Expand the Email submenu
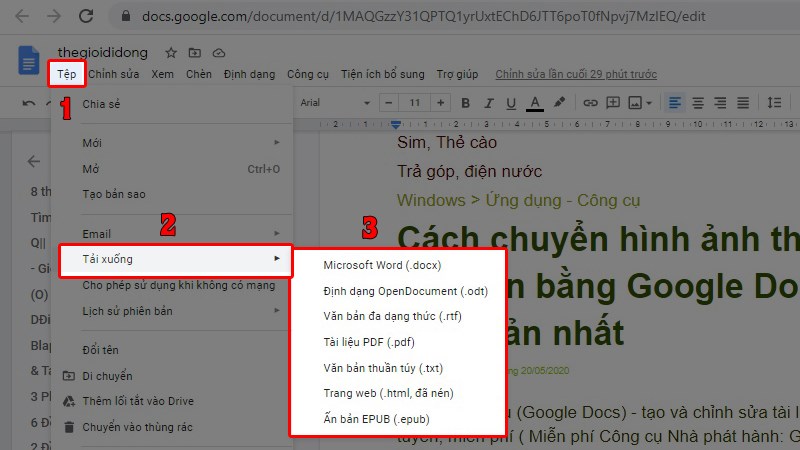The width and height of the screenshot is (800, 450). [172, 234]
